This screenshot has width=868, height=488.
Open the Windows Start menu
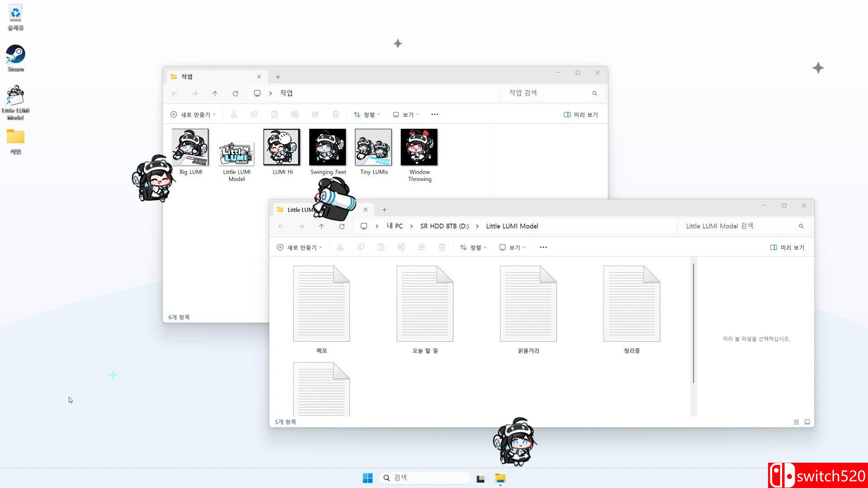[x=368, y=478]
